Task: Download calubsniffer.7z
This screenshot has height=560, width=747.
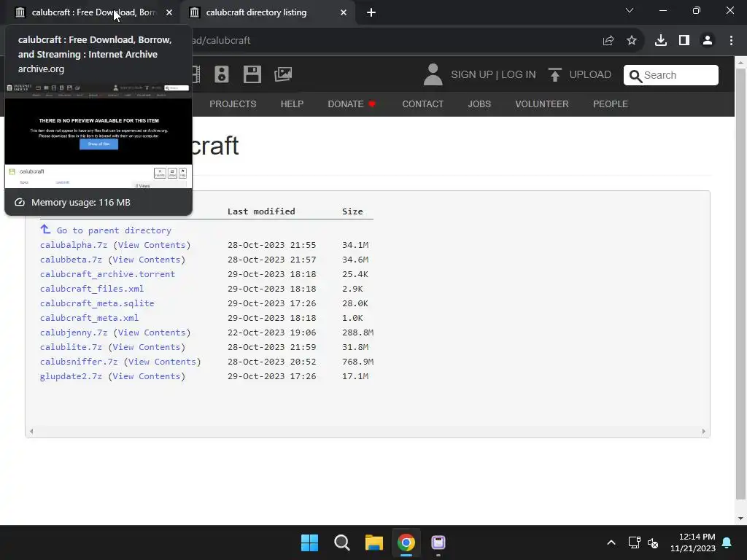Action: pos(79,362)
